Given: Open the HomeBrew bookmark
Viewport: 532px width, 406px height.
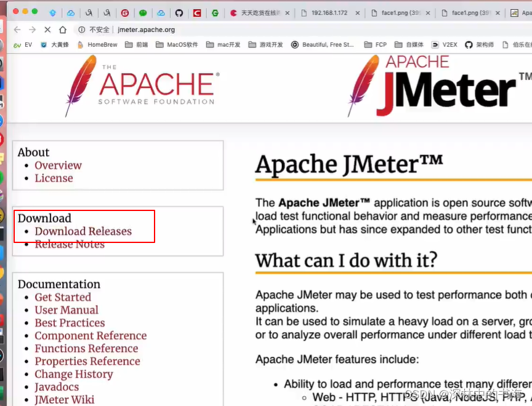Looking at the screenshot, I should (x=97, y=45).
